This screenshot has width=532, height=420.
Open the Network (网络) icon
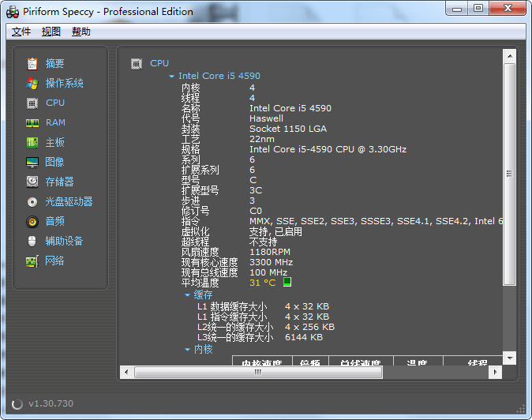pyautogui.click(x=32, y=261)
